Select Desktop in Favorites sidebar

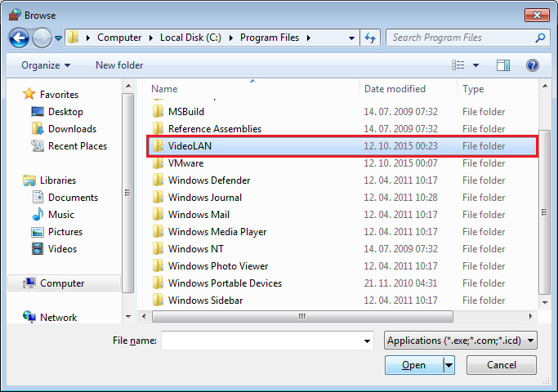65,112
